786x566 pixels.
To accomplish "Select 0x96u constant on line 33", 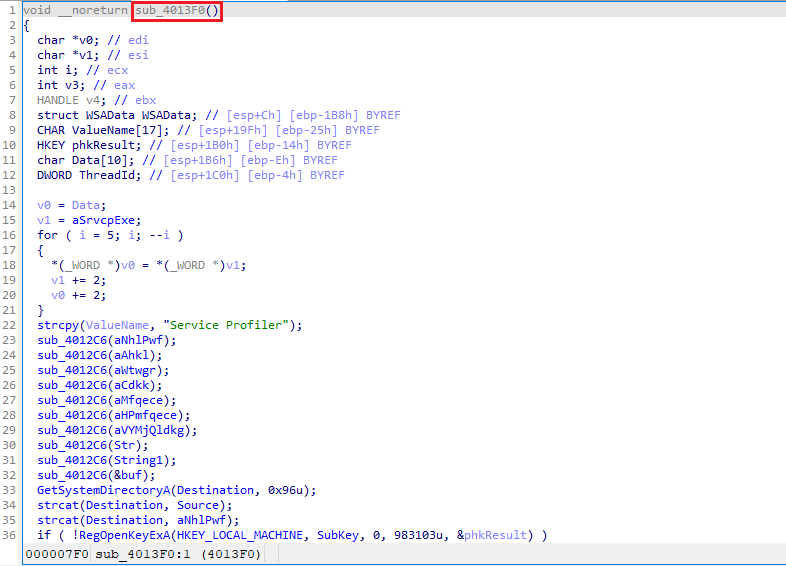I will coord(285,490).
